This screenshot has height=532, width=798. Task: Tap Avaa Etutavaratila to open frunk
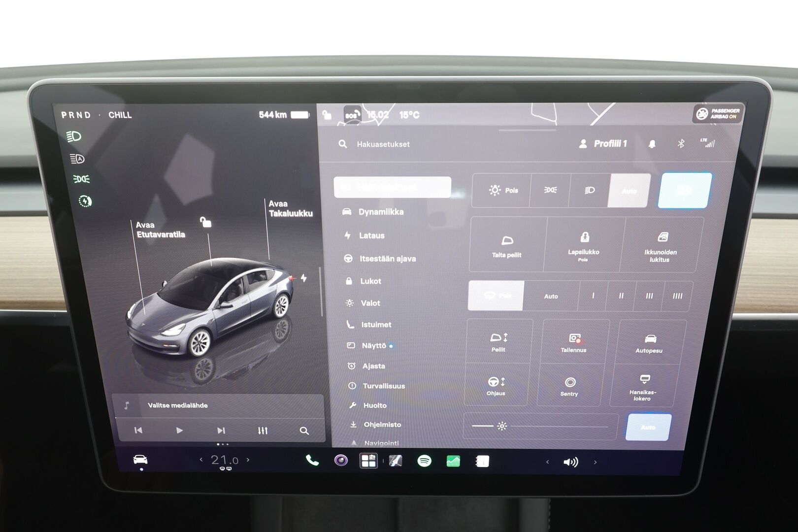pos(161,230)
